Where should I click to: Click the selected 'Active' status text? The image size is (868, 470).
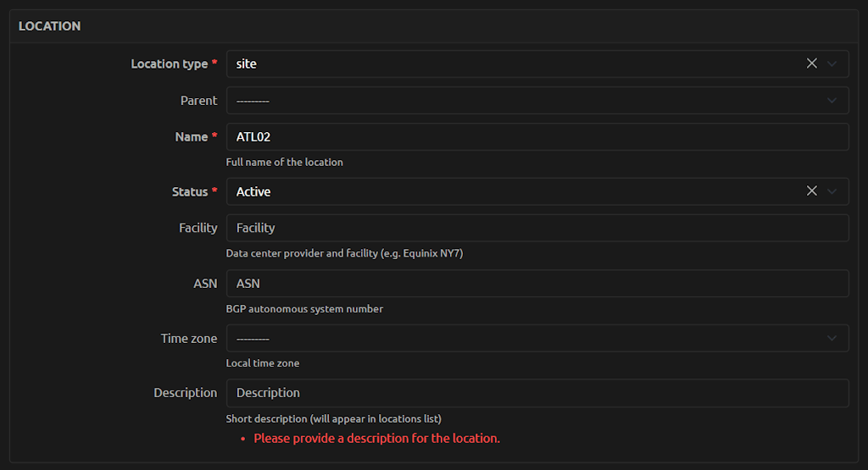(x=253, y=191)
